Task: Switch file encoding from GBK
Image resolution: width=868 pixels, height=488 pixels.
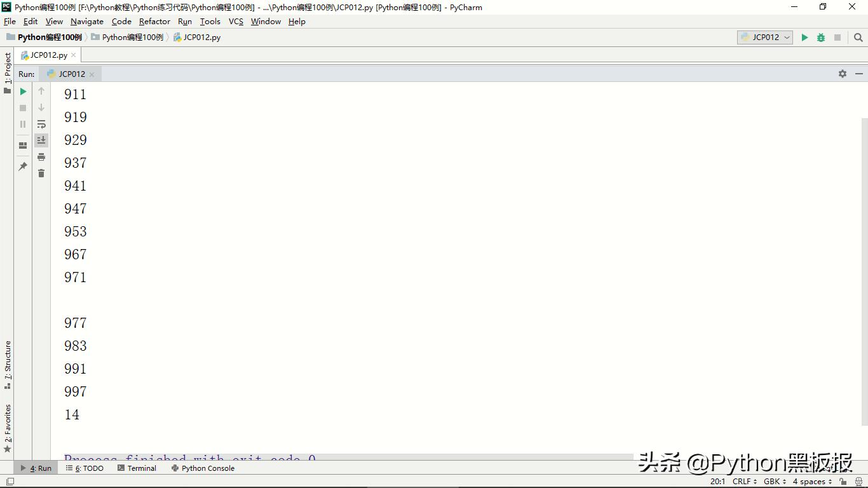Action: (x=772, y=482)
